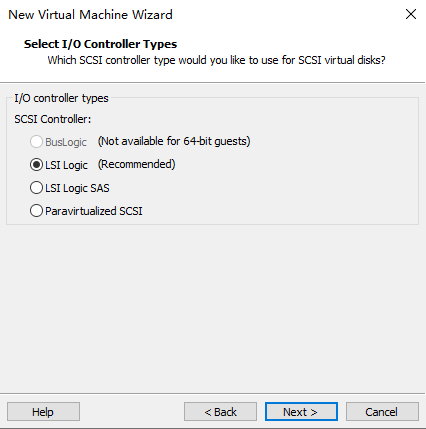This screenshot has height=429, width=426.
Task: Cancel the New Virtual Machine Wizard
Action: pos(382,412)
